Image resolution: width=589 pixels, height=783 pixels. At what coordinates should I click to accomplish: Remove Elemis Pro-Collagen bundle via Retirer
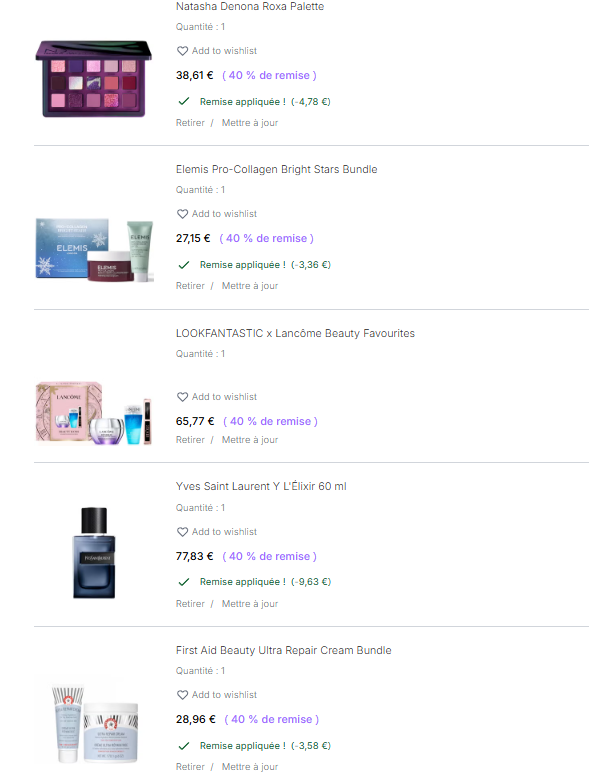[190, 286]
